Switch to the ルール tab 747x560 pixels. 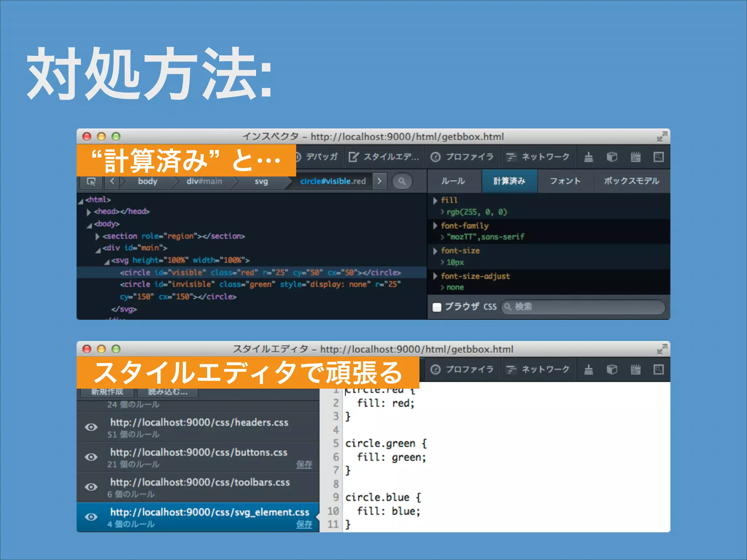[x=453, y=181]
